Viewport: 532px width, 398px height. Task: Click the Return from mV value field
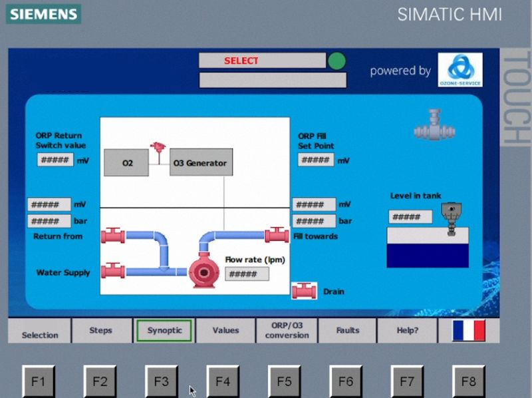pos(49,204)
